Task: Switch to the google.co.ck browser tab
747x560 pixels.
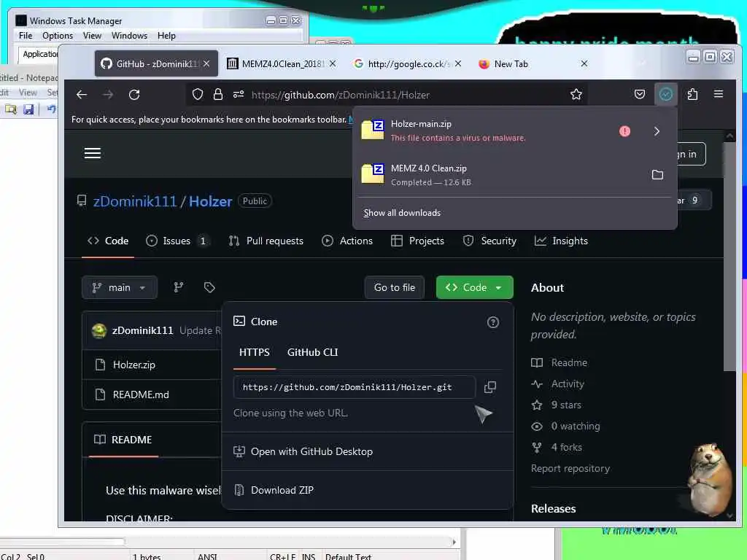Action: pyautogui.click(x=407, y=64)
